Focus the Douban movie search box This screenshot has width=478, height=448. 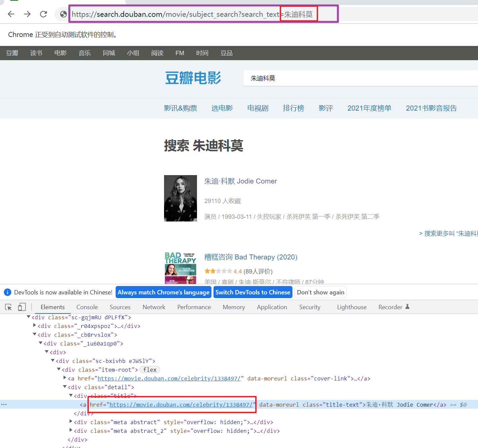(x=361, y=78)
